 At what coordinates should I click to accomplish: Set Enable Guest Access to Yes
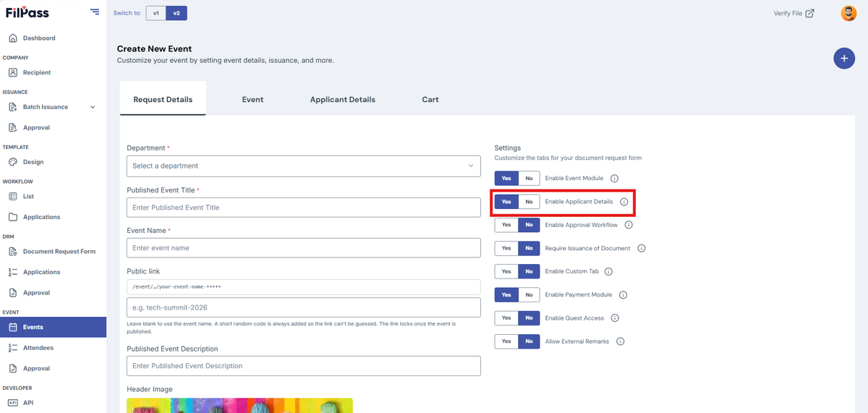coord(506,318)
